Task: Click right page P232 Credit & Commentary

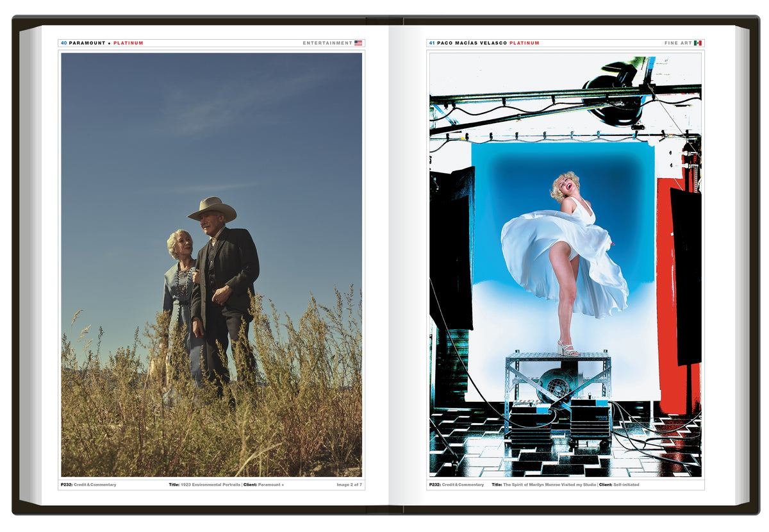Action: (457, 485)
